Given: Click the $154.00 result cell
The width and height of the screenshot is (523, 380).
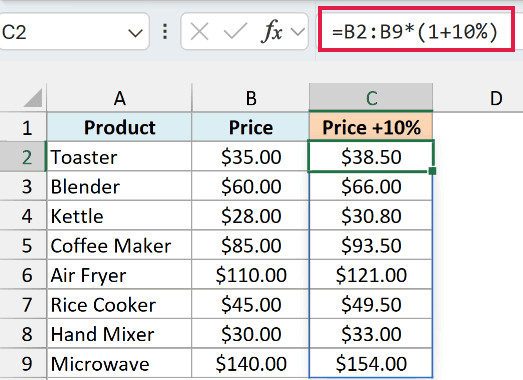Looking at the screenshot, I should pyautogui.click(x=371, y=363).
